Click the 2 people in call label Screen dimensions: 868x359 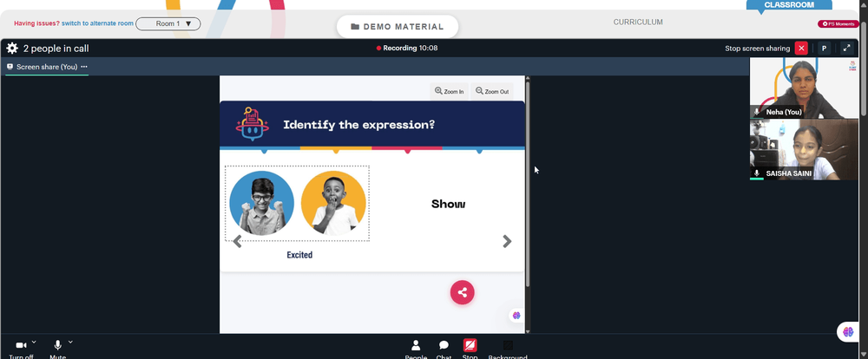pos(56,49)
